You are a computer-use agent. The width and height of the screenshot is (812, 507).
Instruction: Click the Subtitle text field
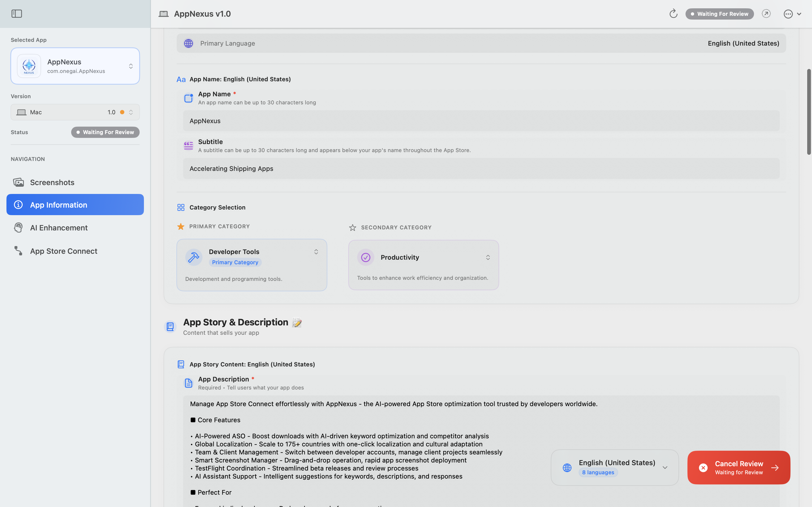click(x=481, y=169)
